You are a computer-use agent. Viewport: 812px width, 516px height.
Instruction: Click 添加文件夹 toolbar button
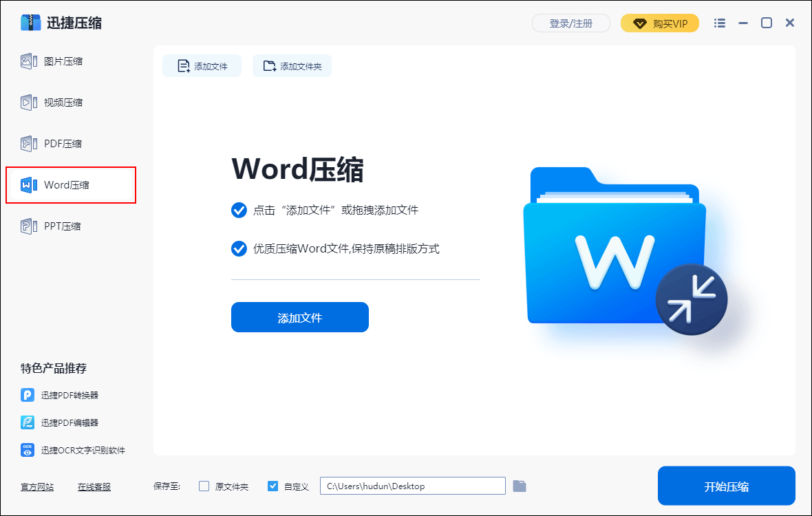click(x=292, y=66)
